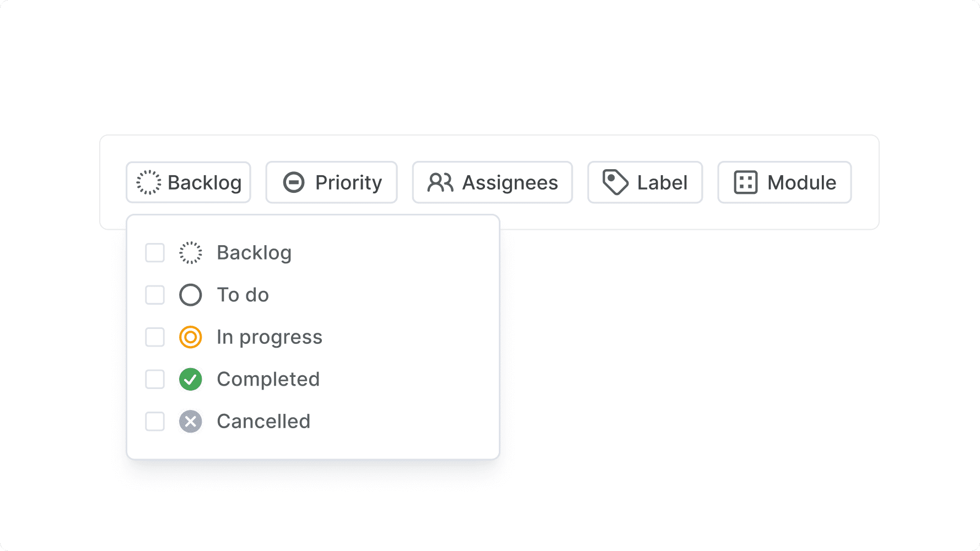The height and width of the screenshot is (551, 980).
Task: Open the Backlog filter dropdown
Action: (189, 182)
